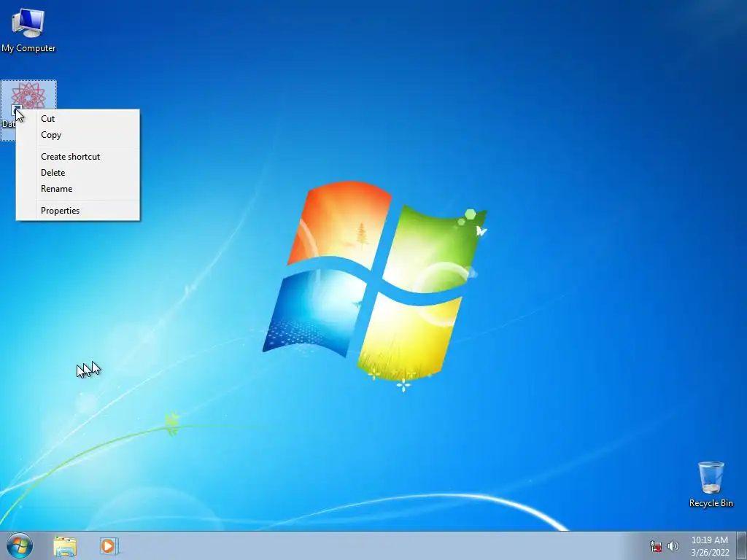Viewport: 747px width, 560px height.
Task: Click the Show desktop button strip
Action: pos(742,545)
